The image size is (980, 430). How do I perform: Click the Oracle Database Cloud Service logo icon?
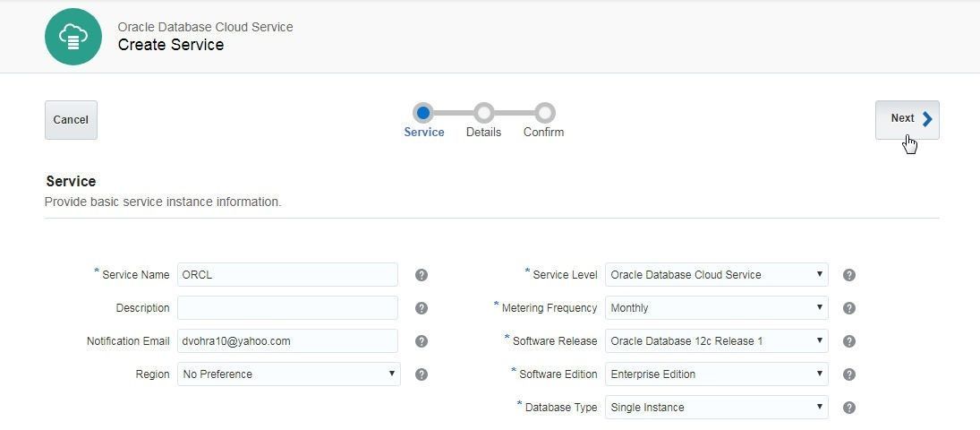point(73,37)
